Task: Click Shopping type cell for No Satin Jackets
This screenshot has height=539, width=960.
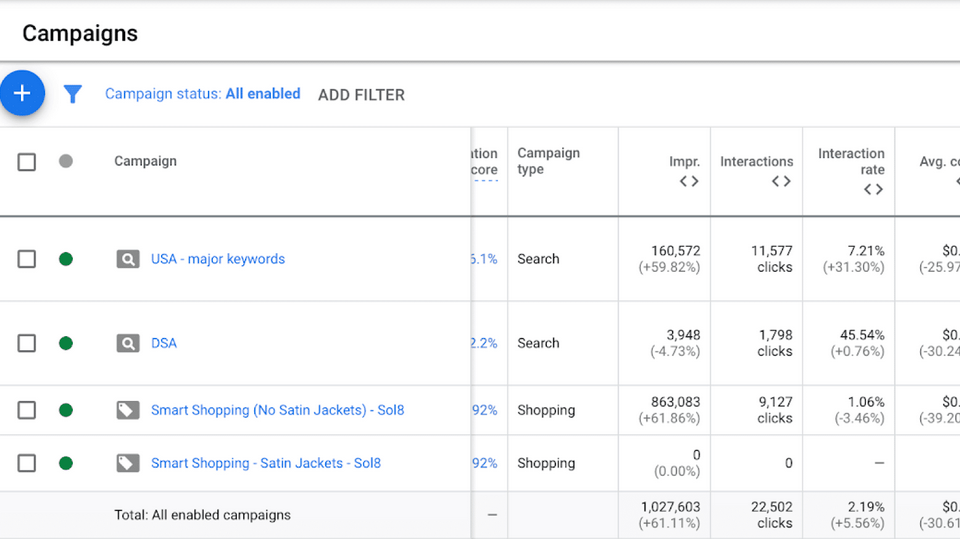Action: (x=546, y=410)
